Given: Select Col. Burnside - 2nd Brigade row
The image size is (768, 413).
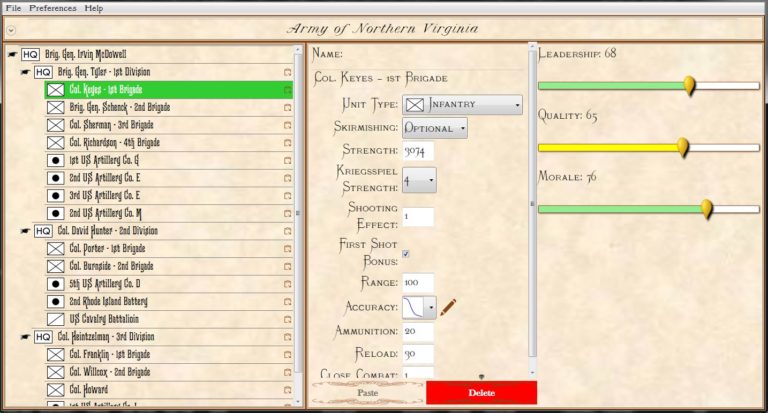Looking at the screenshot, I should pos(169,266).
